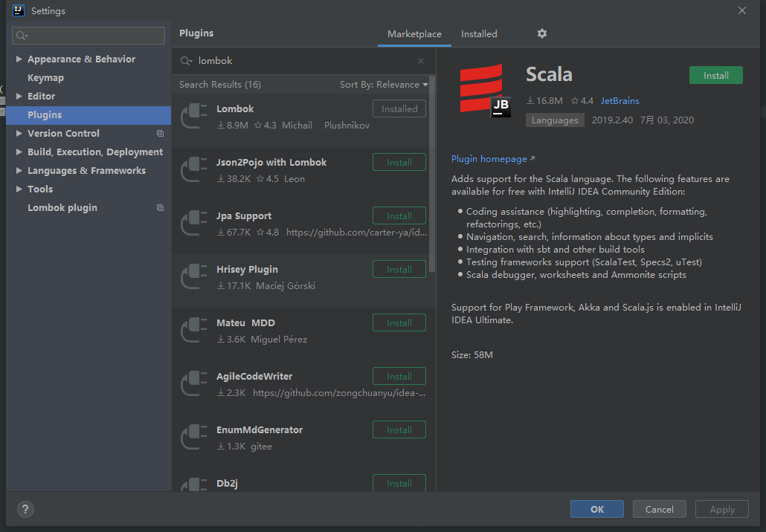Image resolution: width=766 pixels, height=532 pixels.
Task: Focus the plugin search field containing lombok
Action: (x=303, y=61)
